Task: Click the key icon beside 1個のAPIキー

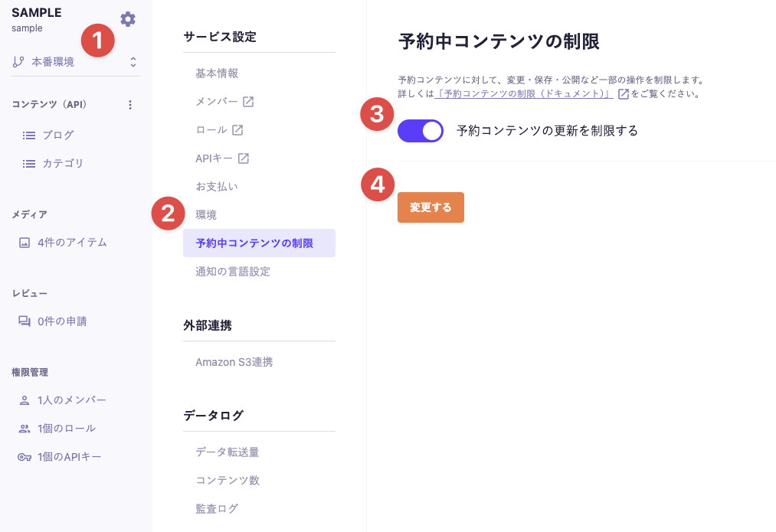Action: (25, 457)
